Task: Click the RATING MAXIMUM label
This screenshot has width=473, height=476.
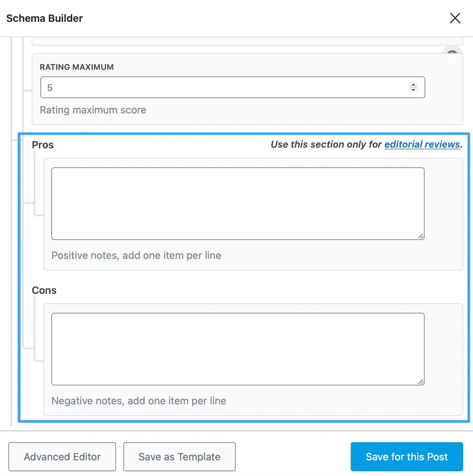Action: (x=77, y=67)
